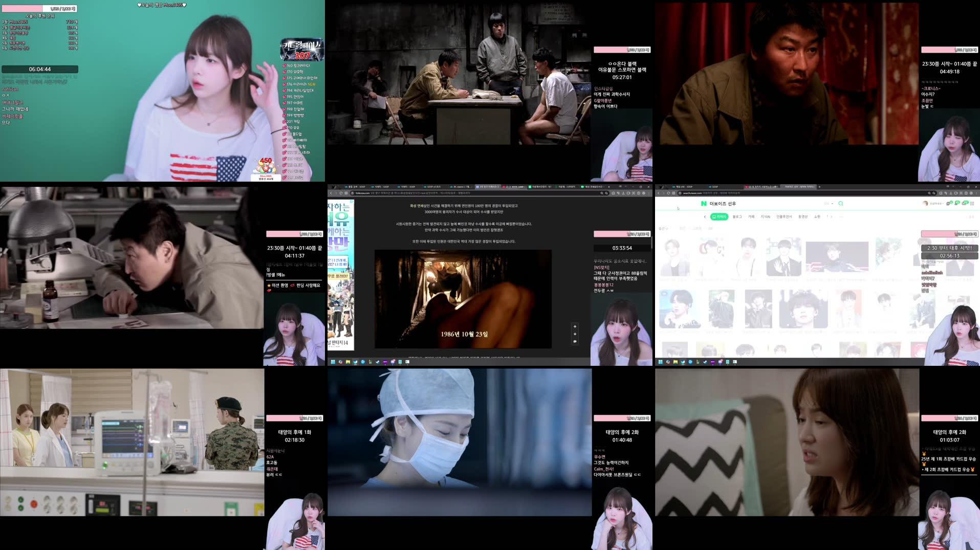Click the 06:04:44 timer in top-left stream

pos(40,69)
